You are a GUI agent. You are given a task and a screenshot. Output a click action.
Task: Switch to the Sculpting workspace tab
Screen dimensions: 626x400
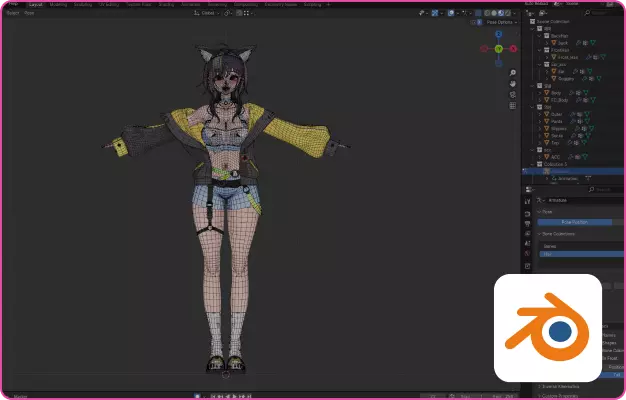(83, 5)
